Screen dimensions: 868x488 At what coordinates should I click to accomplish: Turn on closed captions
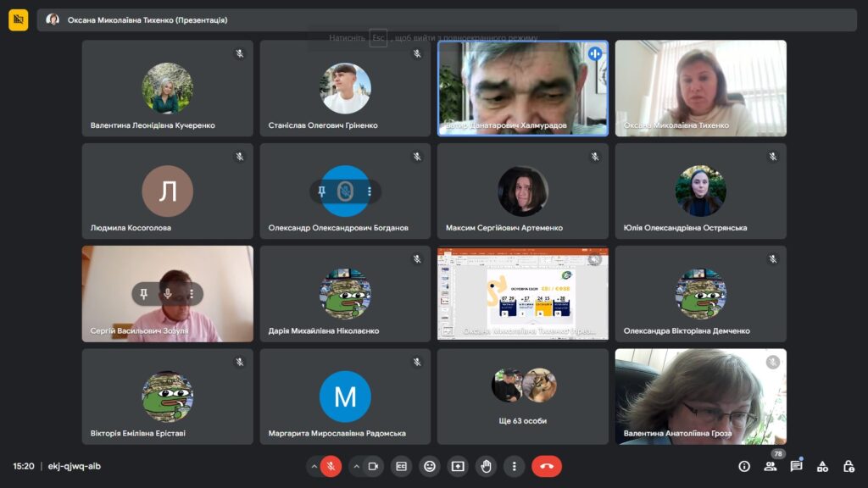coord(402,466)
